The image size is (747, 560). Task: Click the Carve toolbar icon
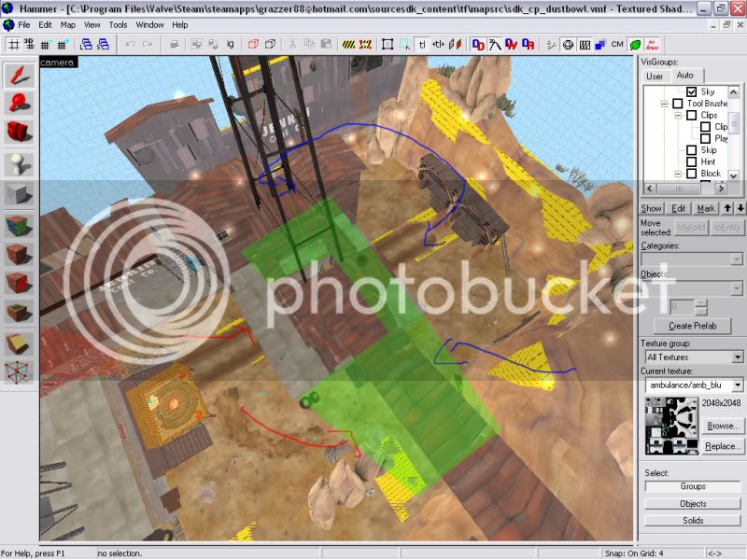point(175,45)
